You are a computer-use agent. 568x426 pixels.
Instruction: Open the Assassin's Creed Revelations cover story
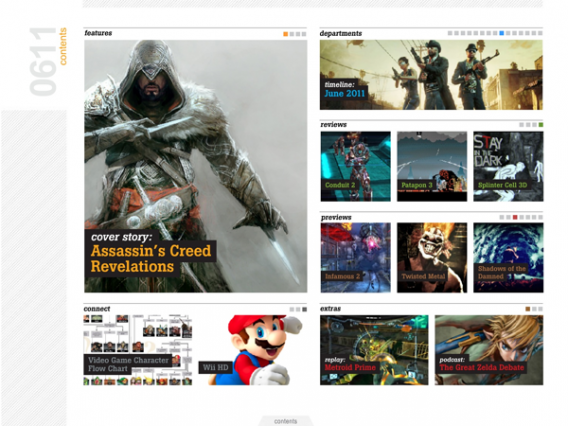(196, 166)
